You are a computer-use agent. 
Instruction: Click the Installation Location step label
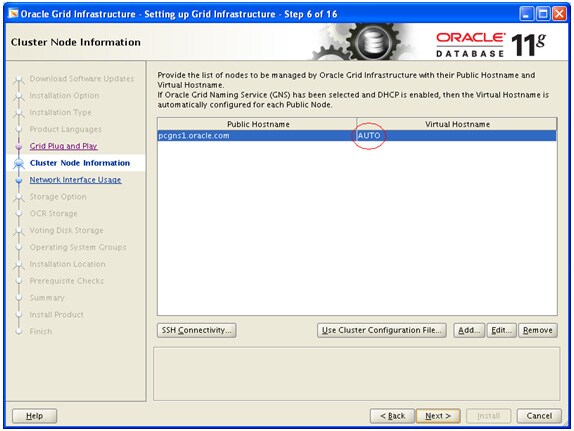67,264
